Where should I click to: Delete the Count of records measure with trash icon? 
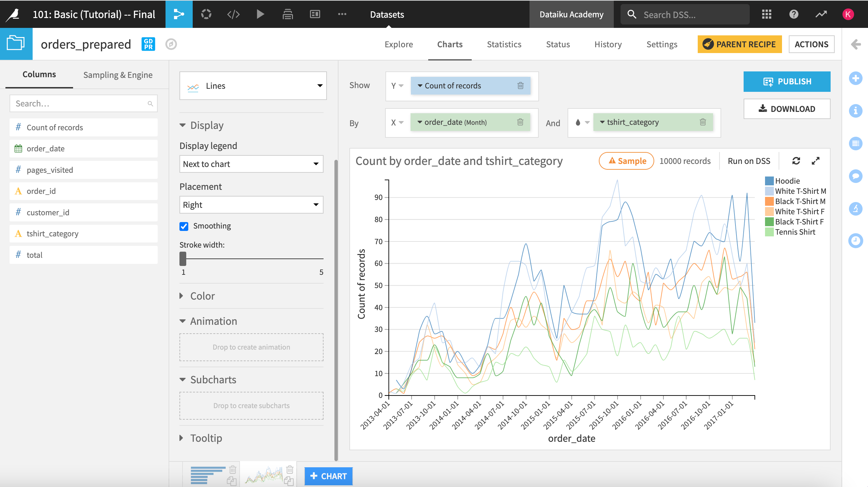(x=521, y=86)
